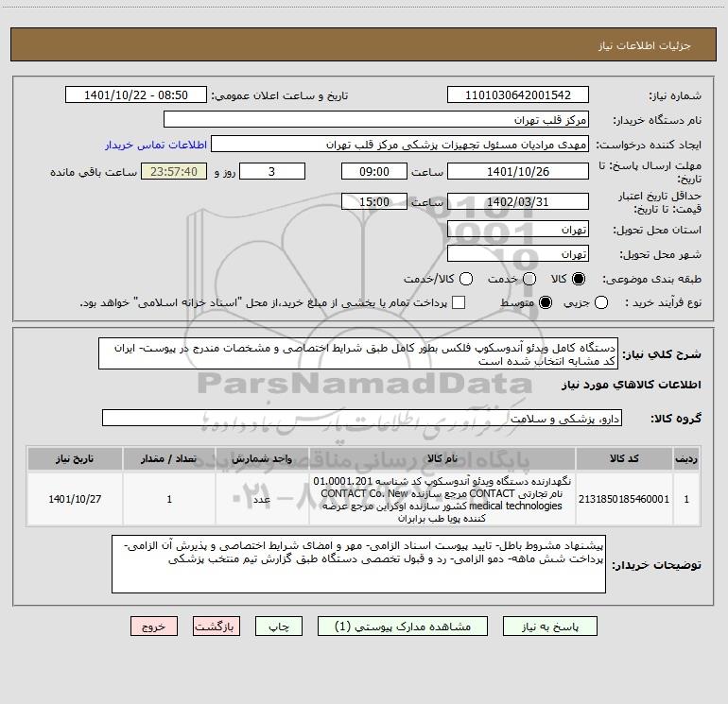
Task: Click the buyer name field مرکز قلب تهران
Action: [376, 119]
